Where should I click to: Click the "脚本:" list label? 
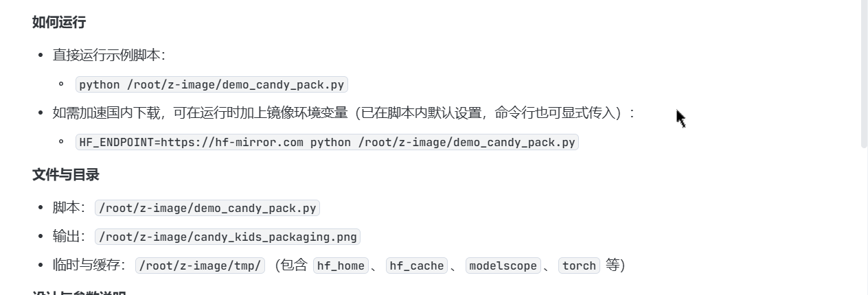[x=69, y=208]
